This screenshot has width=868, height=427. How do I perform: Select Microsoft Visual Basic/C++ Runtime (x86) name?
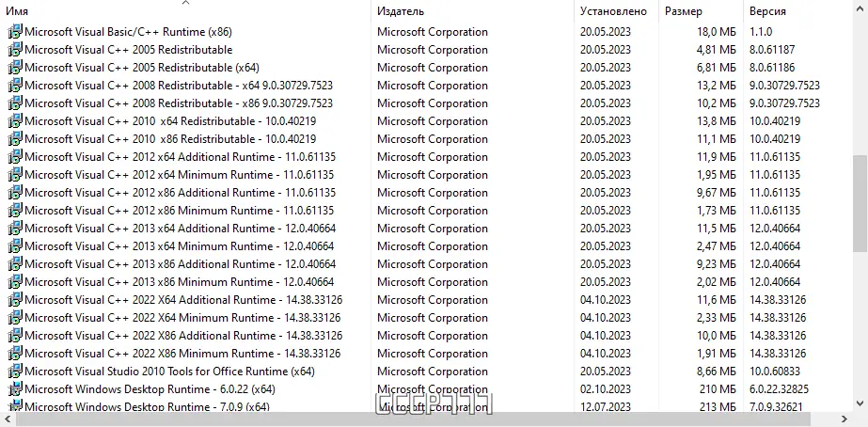coord(129,32)
